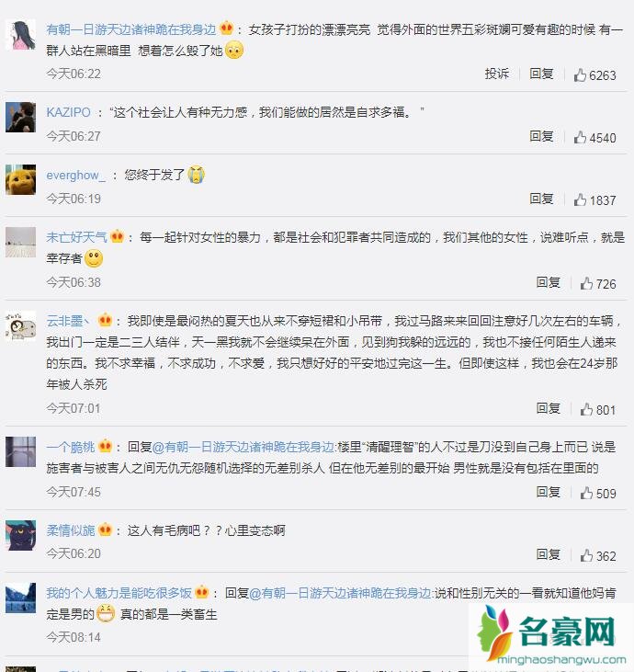
Task: Click the crown badge next to 未亡好天气
Action: tap(117, 236)
